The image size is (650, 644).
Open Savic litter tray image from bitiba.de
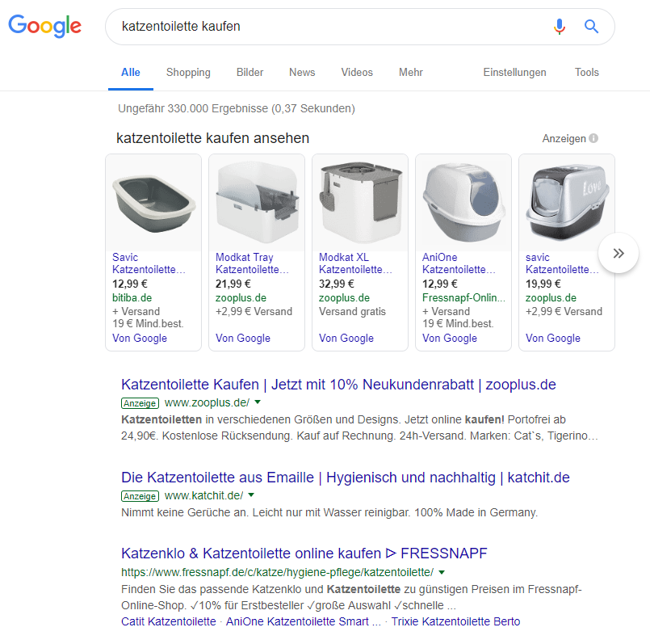coord(153,204)
